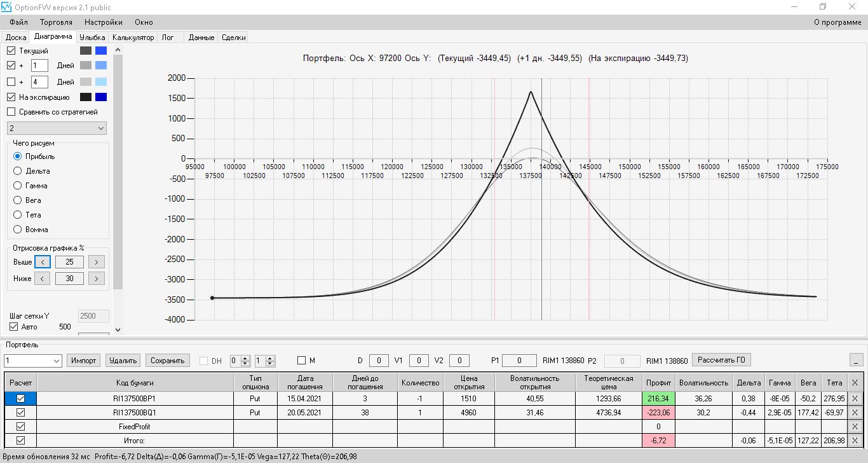Click the Рассчитать ГО button

(x=721, y=360)
